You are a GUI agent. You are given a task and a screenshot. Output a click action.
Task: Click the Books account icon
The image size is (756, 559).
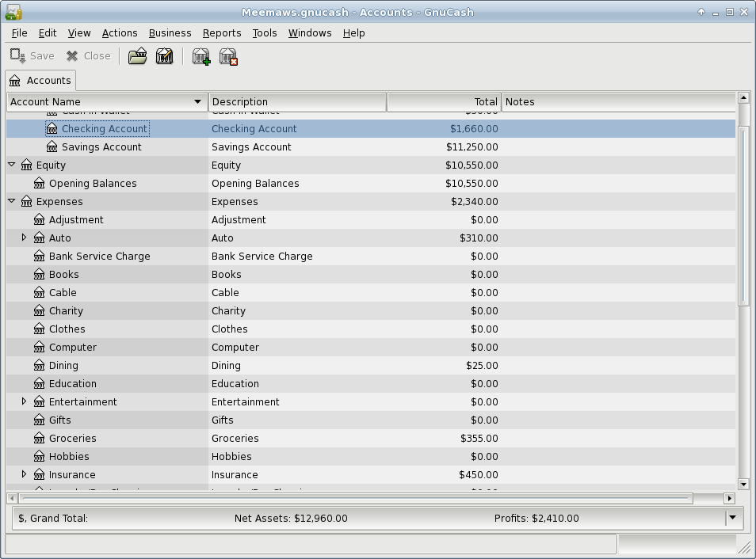point(39,275)
